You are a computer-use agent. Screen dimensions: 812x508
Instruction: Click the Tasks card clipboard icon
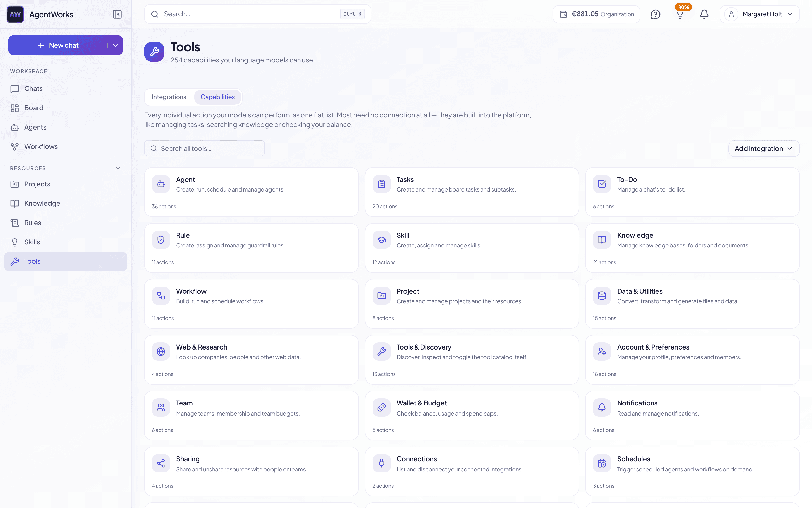click(x=381, y=184)
